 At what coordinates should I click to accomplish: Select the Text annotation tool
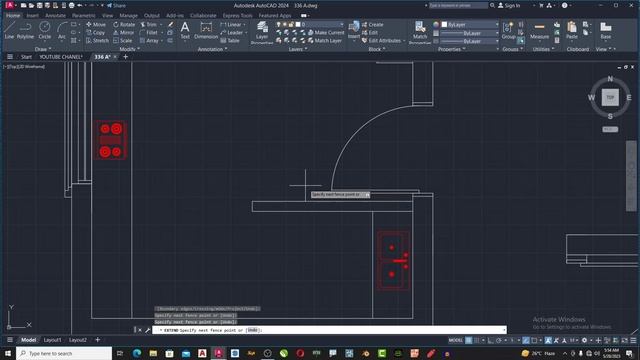[x=185, y=30]
